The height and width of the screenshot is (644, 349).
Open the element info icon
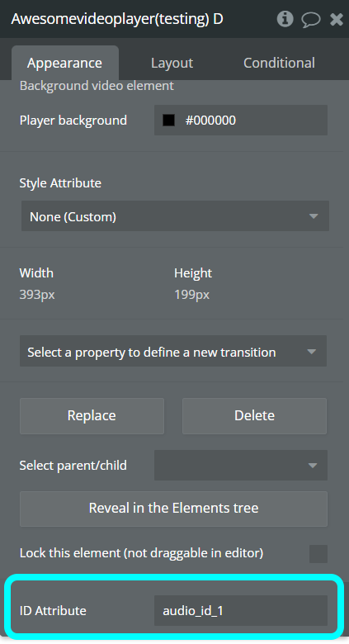(x=285, y=19)
